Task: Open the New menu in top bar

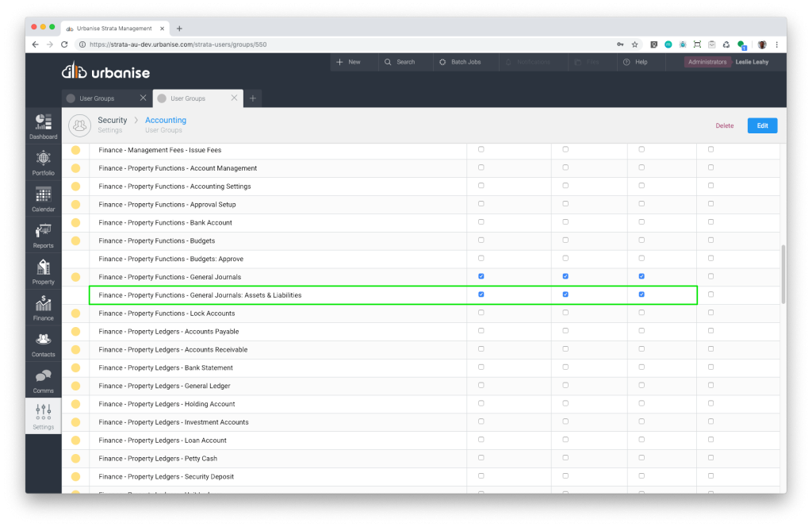Action: point(348,62)
